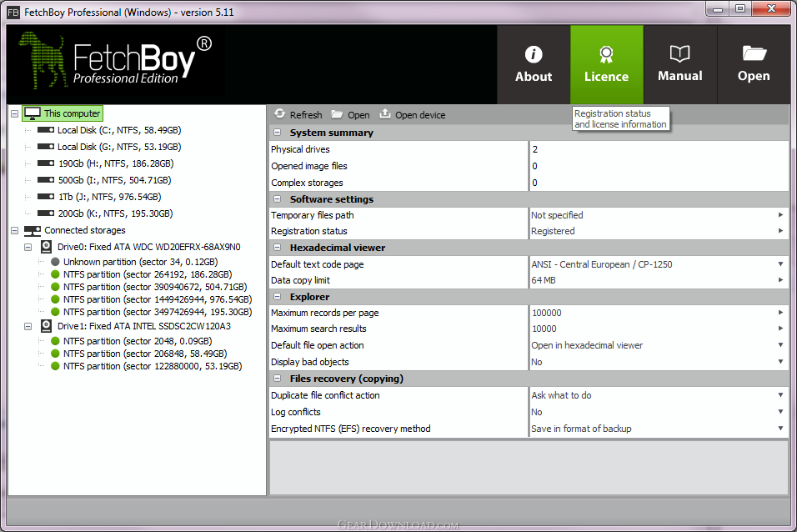Collapse the Drive1 INTEL SSD tree node

click(x=28, y=327)
